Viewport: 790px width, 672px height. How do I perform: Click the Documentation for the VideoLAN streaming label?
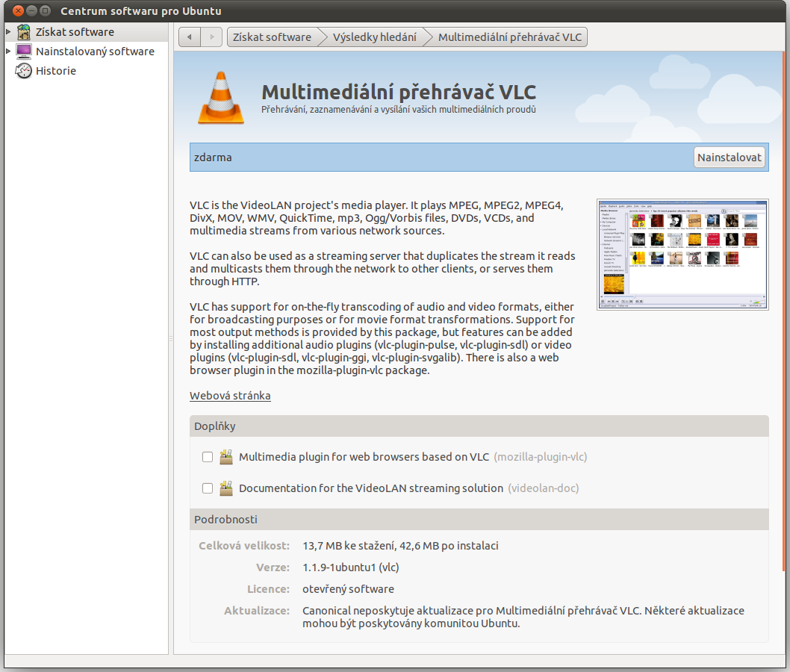[371, 488]
